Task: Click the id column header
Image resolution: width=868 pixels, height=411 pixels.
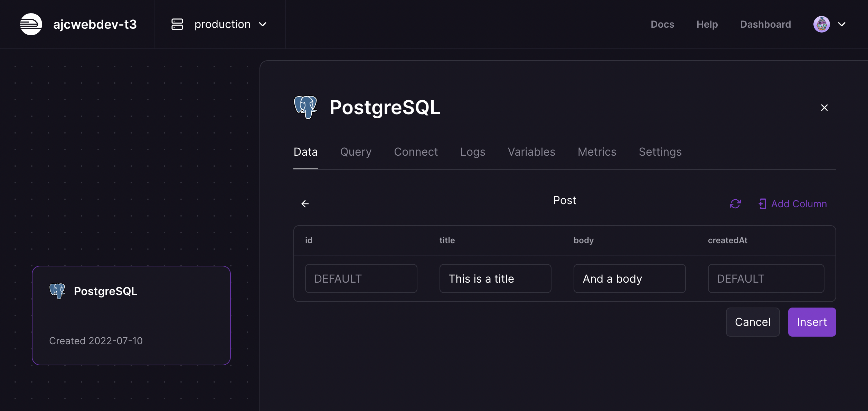Action: tap(309, 240)
